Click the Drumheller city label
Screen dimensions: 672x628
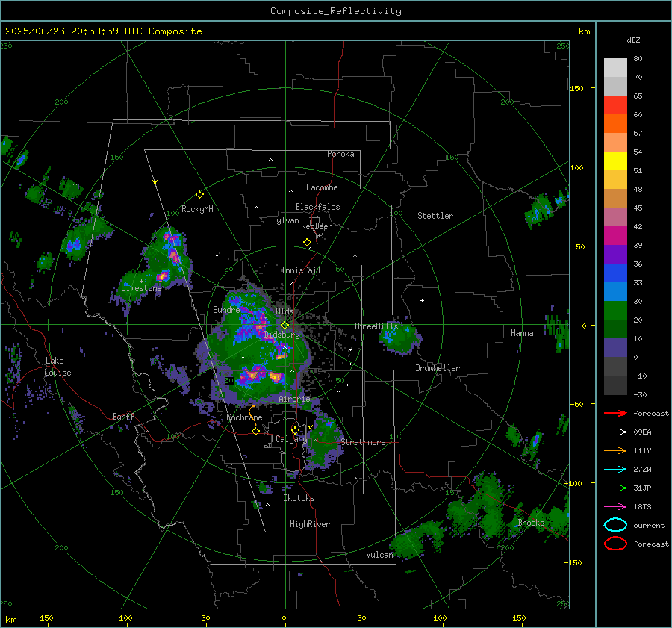point(438,368)
